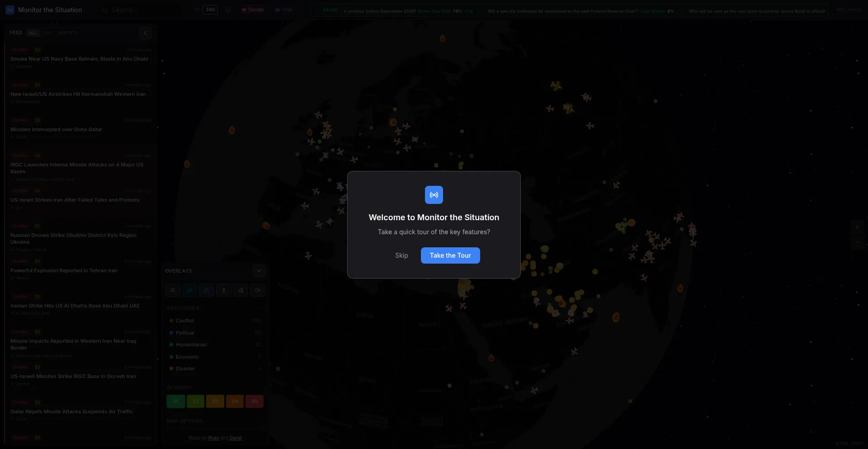Screen dimensions: 868x449
Task: Filter by Economic category
Action: 215,357
